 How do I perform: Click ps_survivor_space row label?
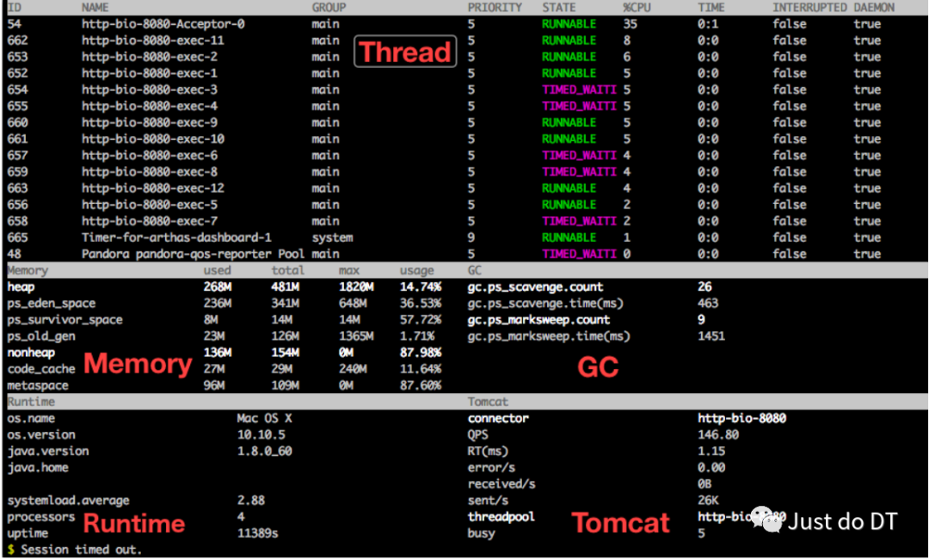[65, 320]
